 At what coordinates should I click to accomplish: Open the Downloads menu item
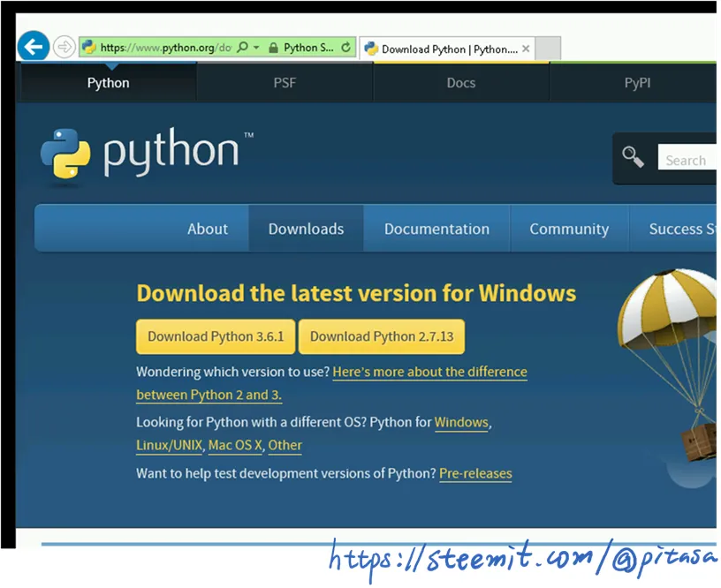click(x=307, y=229)
